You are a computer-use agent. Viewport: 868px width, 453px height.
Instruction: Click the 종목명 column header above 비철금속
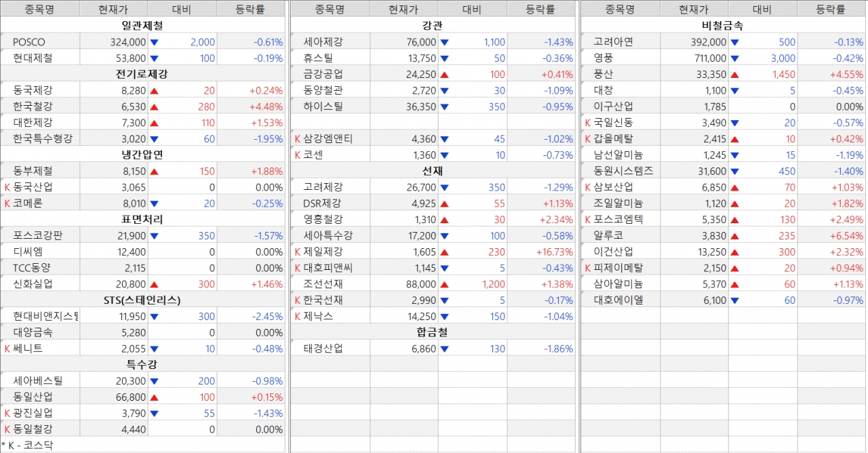point(620,9)
